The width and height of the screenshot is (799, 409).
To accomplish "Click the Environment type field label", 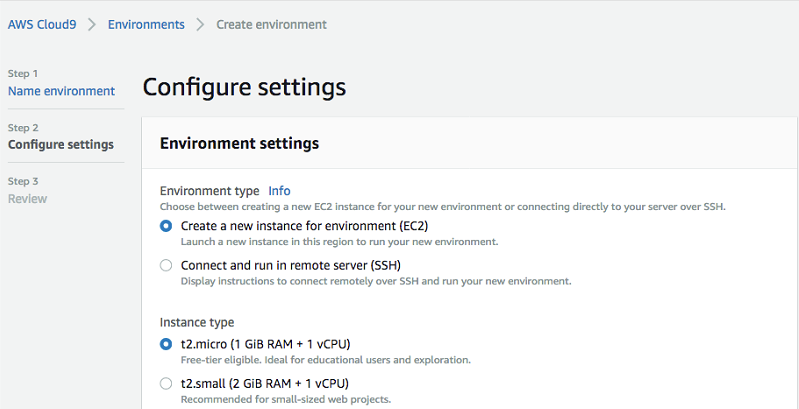I will pyautogui.click(x=209, y=190).
